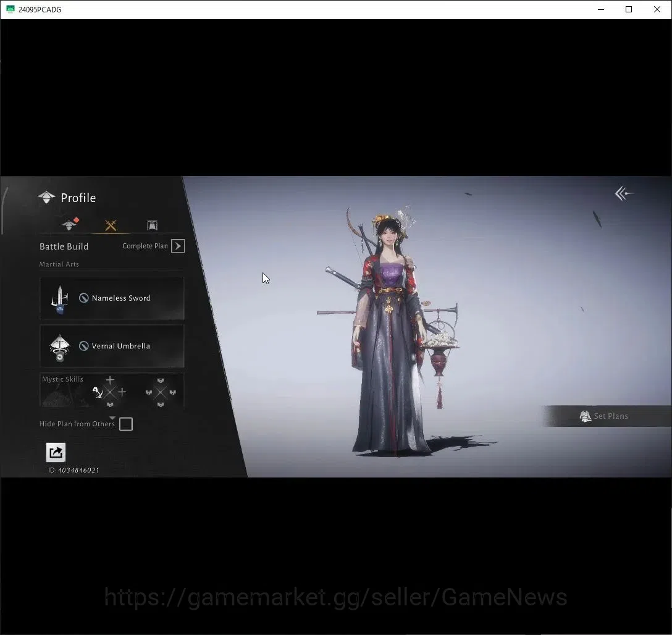Click the Battle Build heading
This screenshot has height=635, width=672.
pos(64,246)
